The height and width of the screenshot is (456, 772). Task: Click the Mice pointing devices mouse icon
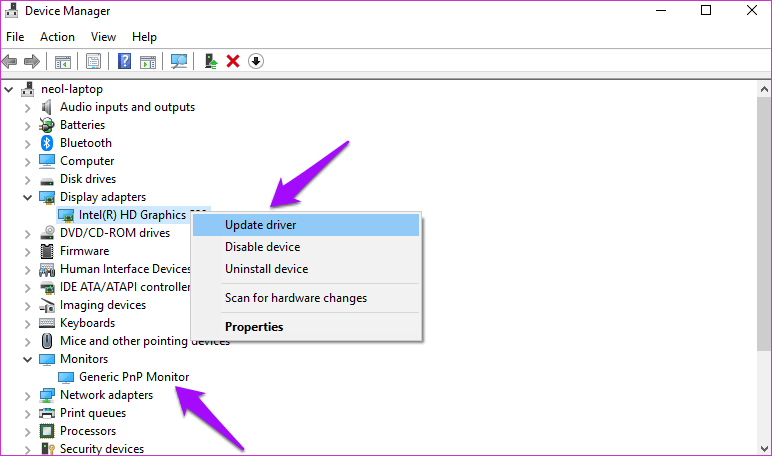(47, 341)
